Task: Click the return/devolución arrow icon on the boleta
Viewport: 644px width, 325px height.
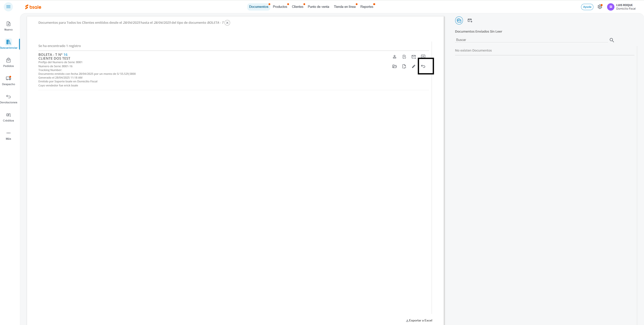Action: [423, 66]
